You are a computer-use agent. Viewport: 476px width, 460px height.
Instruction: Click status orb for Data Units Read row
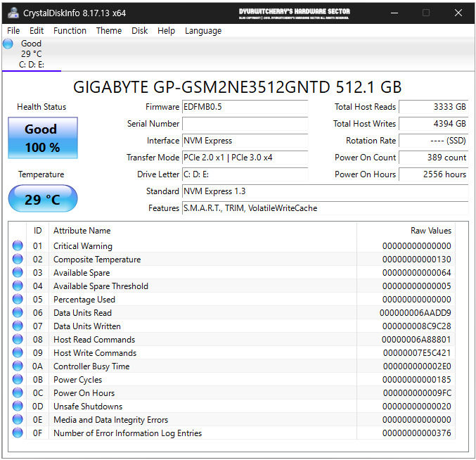18,312
